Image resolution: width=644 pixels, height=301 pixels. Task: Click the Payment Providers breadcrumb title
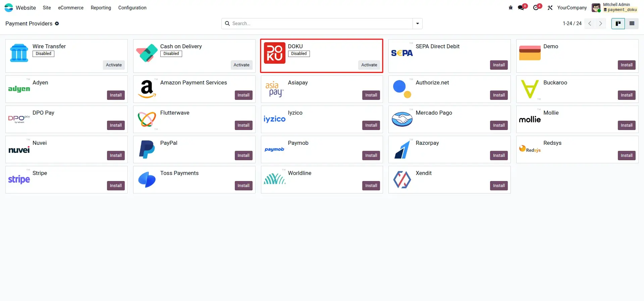tap(29, 23)
